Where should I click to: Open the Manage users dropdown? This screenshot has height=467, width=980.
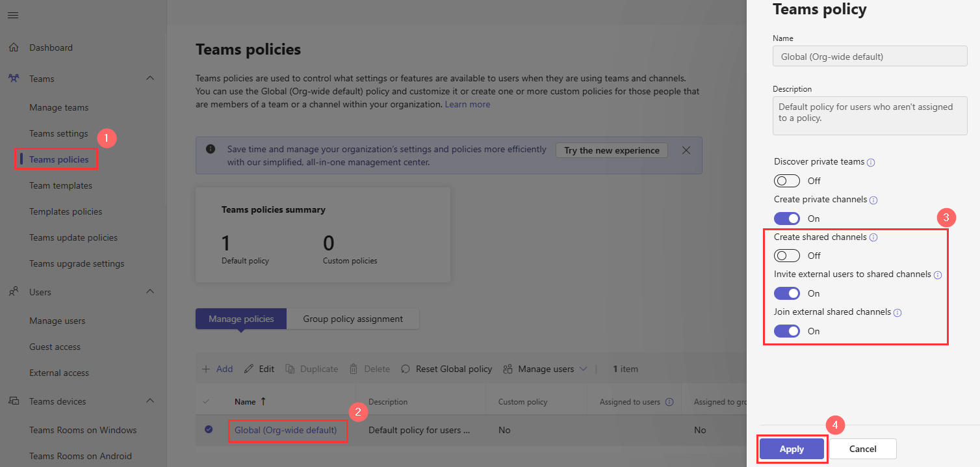coord(584,369)
